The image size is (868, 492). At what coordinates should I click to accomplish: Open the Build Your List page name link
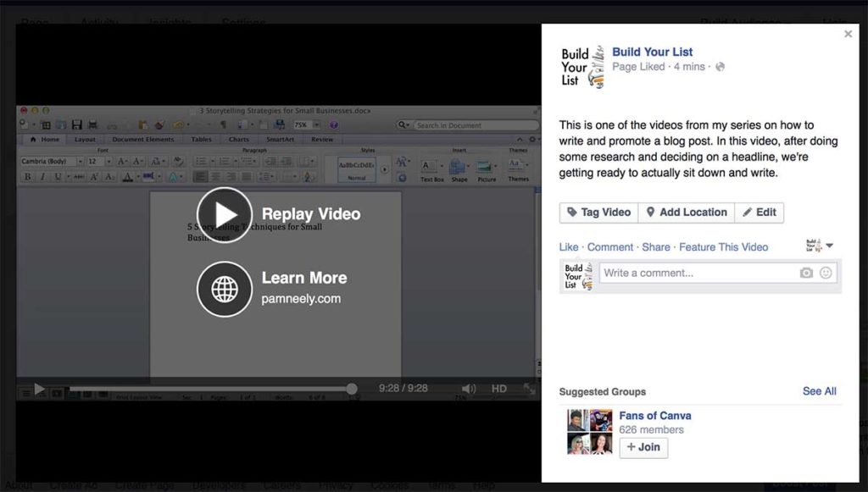(x=652, y=52)
